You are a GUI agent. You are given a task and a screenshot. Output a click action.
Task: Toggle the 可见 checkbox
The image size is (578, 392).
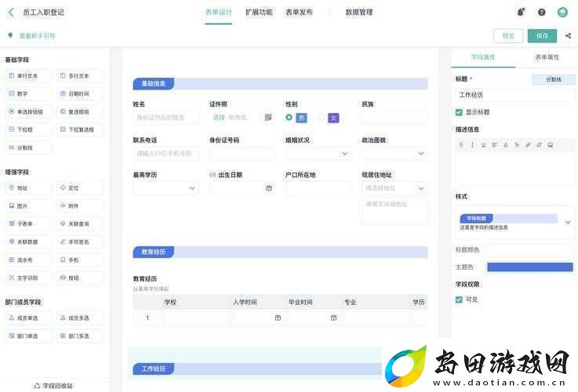point(459,299)
